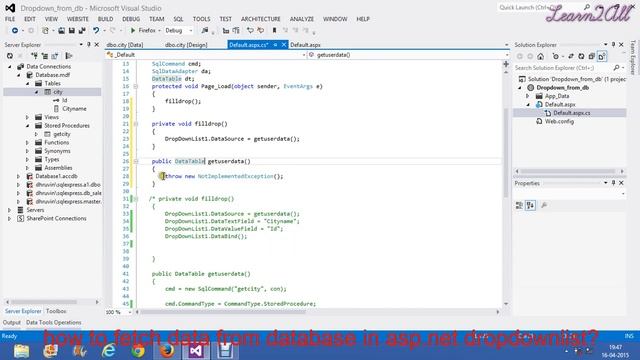
Task: Open Firefox from the taskbar
Action: coord(167,351)
